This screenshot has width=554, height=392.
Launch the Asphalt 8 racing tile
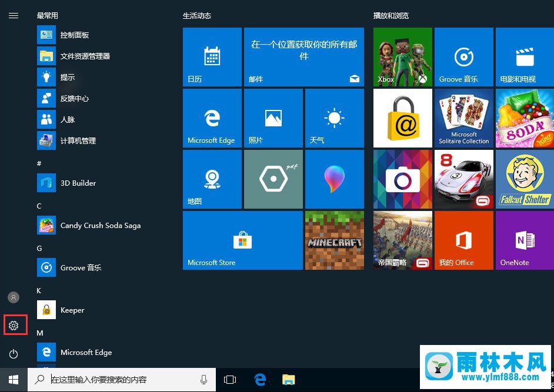pos(464,179)
